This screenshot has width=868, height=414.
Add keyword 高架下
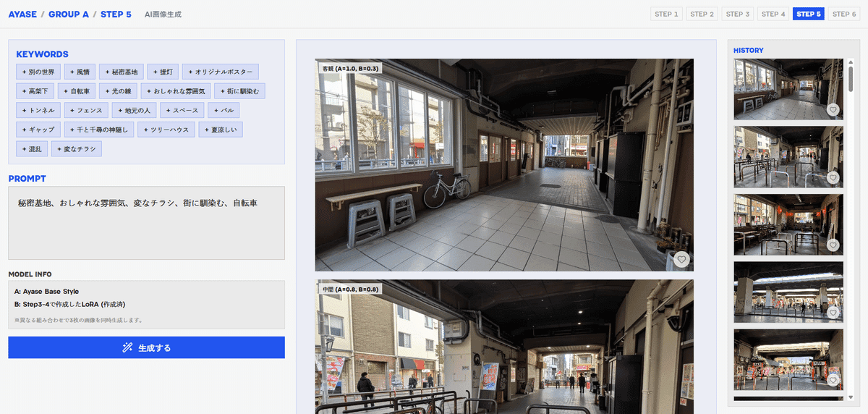coord(35,91)
